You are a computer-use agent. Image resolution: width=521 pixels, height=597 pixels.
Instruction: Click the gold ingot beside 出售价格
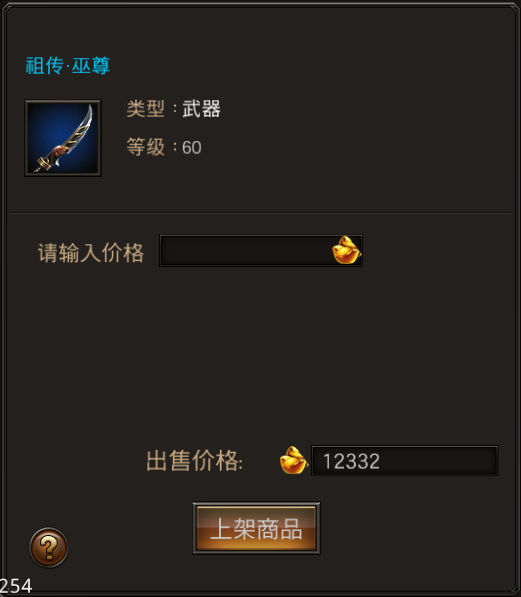[x=294, y=460]
